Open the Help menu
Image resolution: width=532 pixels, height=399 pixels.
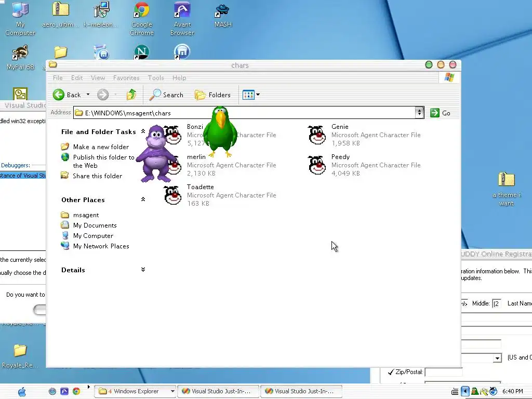coord(179,78)
